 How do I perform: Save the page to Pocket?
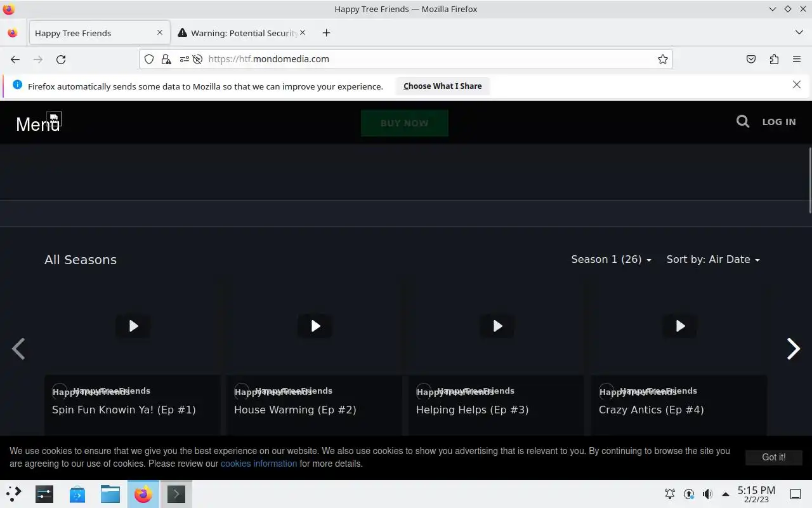751,59
